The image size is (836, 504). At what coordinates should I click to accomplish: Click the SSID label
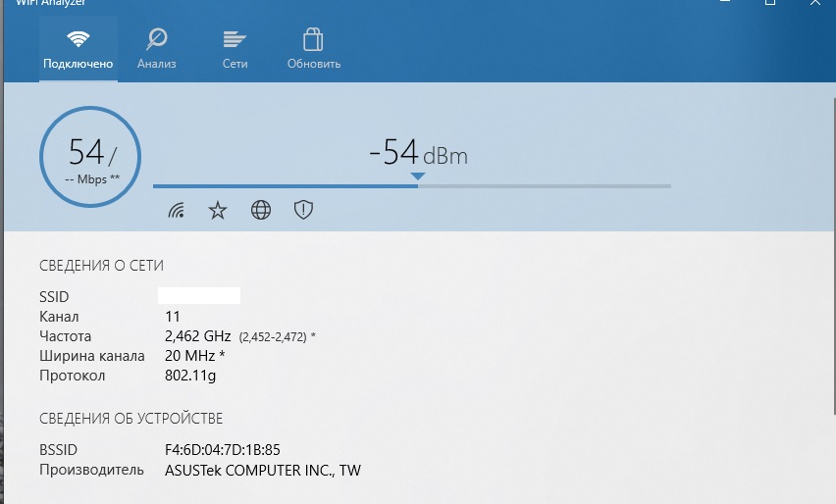click(x=54, y=297)
